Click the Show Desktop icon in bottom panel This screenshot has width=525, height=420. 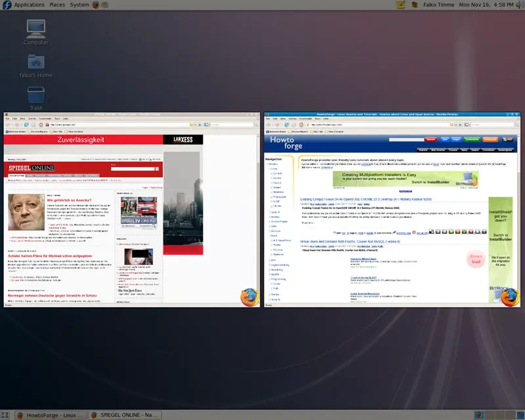tap(5, 415)
